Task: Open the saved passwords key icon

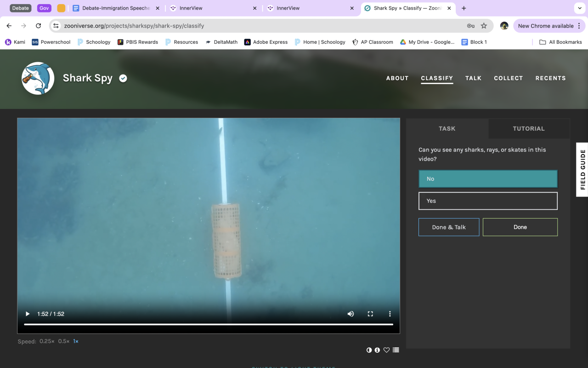Action: click(x=471, y=26)
